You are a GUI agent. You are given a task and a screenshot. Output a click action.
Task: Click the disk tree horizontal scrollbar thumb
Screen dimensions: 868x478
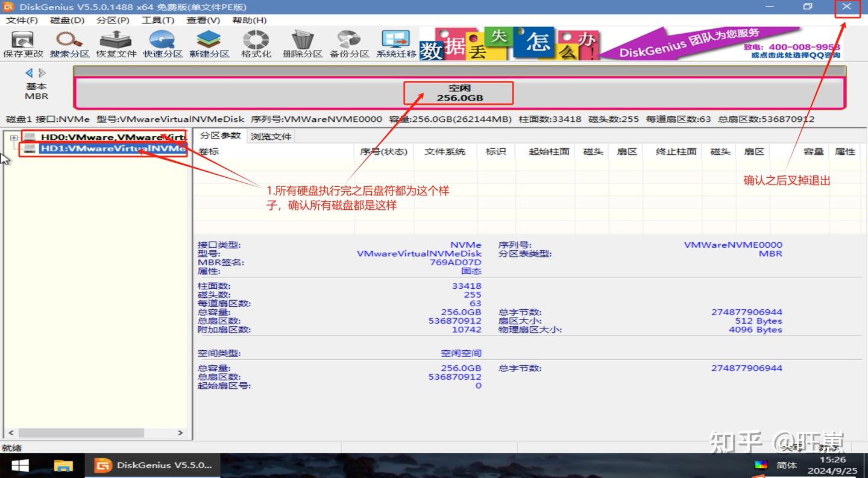tap(80, 433)
